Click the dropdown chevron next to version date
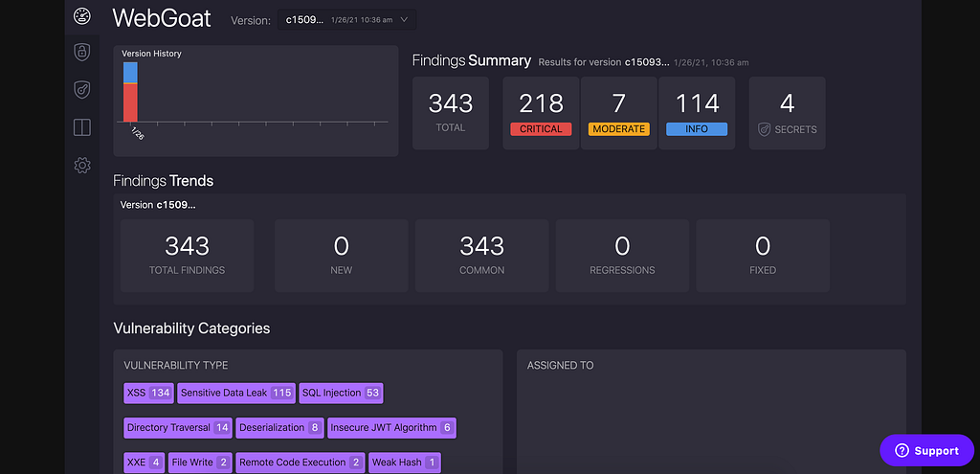980x474 pixels. [x=404, y=19]
